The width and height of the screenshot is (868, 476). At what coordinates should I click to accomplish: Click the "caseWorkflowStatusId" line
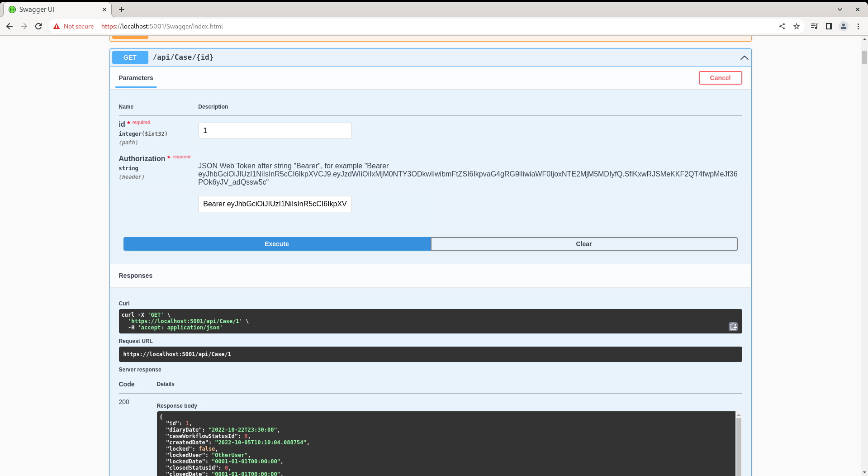207,436
